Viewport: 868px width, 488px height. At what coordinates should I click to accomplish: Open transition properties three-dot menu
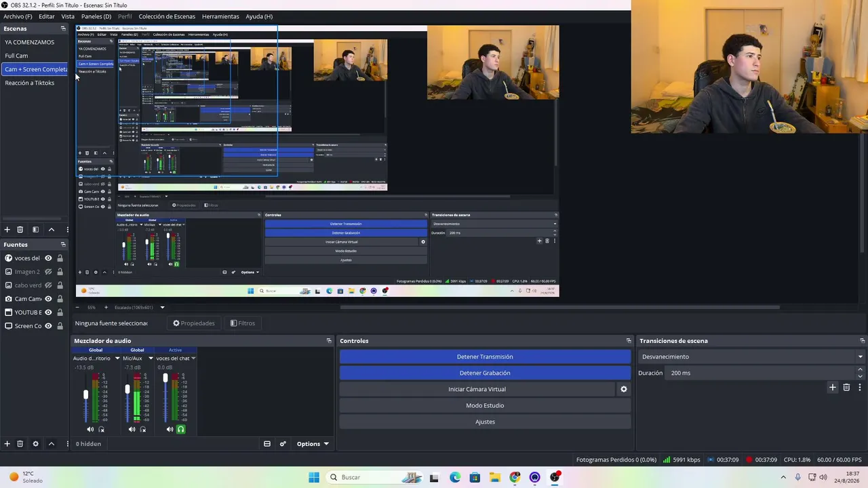coord(859,388)
